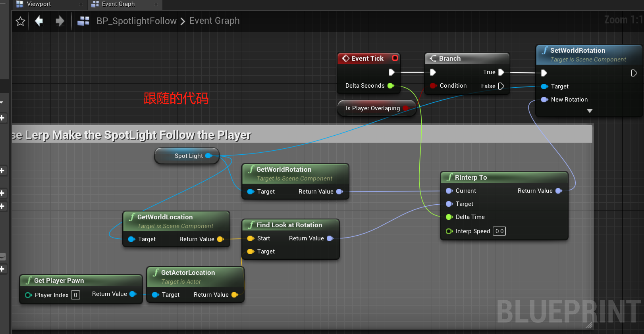Click the RInterp To Return Value pin

(x=559, y=191)
